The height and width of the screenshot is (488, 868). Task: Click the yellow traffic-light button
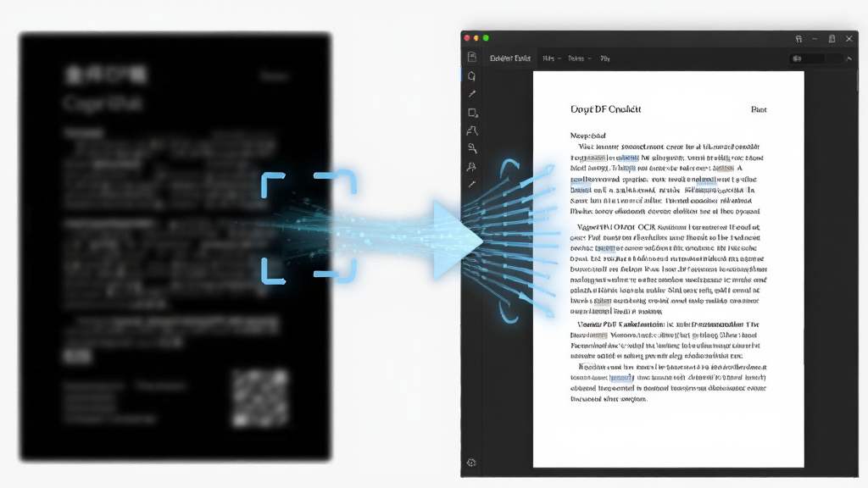click(476, 38)
